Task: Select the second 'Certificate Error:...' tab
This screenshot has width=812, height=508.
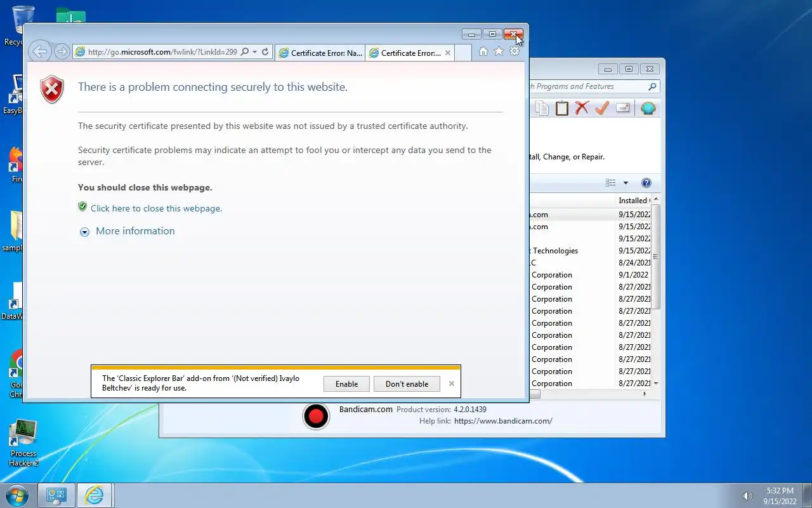Action: [405, 53]
